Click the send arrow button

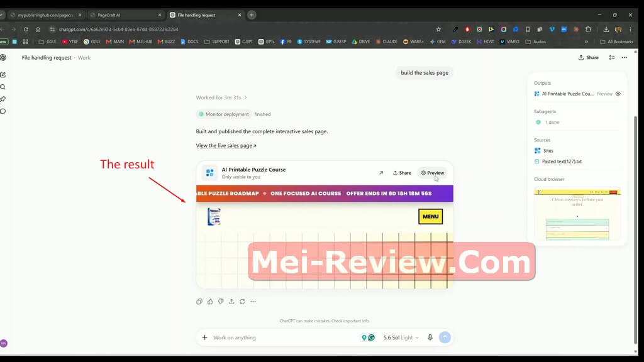tap(445, 337)
